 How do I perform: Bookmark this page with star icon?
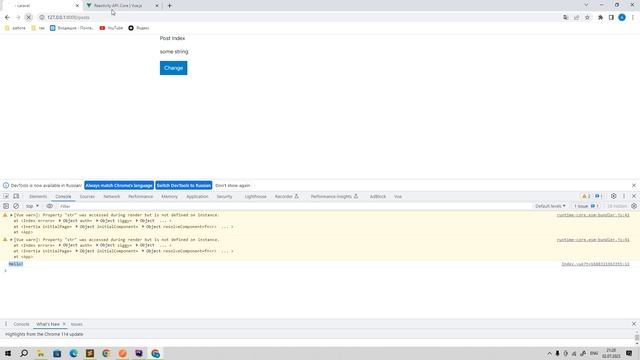click(587, 17)
